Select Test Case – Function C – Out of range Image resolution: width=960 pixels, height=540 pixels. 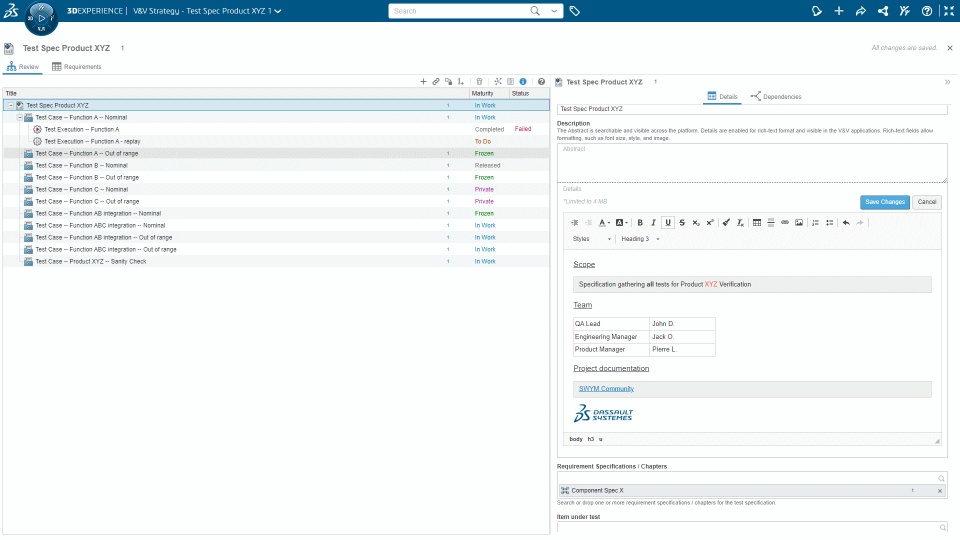point(276,201)
